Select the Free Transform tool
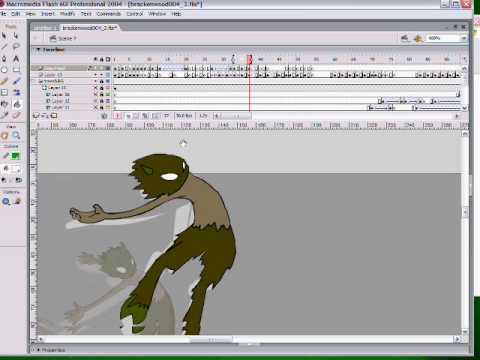 tap(4, 93)
